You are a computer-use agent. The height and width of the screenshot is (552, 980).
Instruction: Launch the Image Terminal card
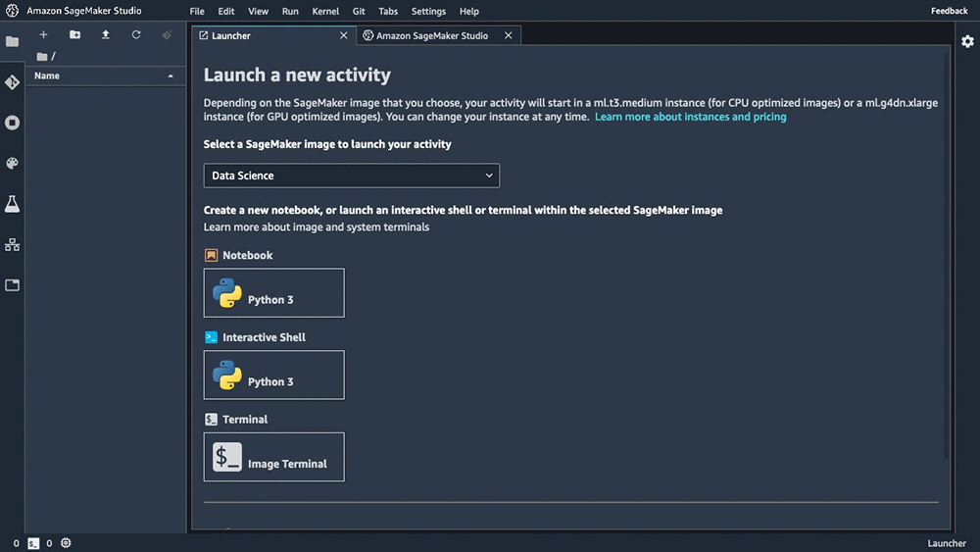[x=273, y=457]
